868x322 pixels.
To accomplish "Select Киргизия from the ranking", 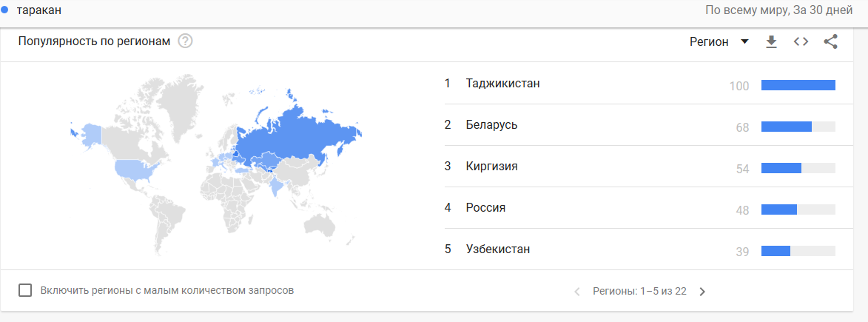I will pos(491,166).
